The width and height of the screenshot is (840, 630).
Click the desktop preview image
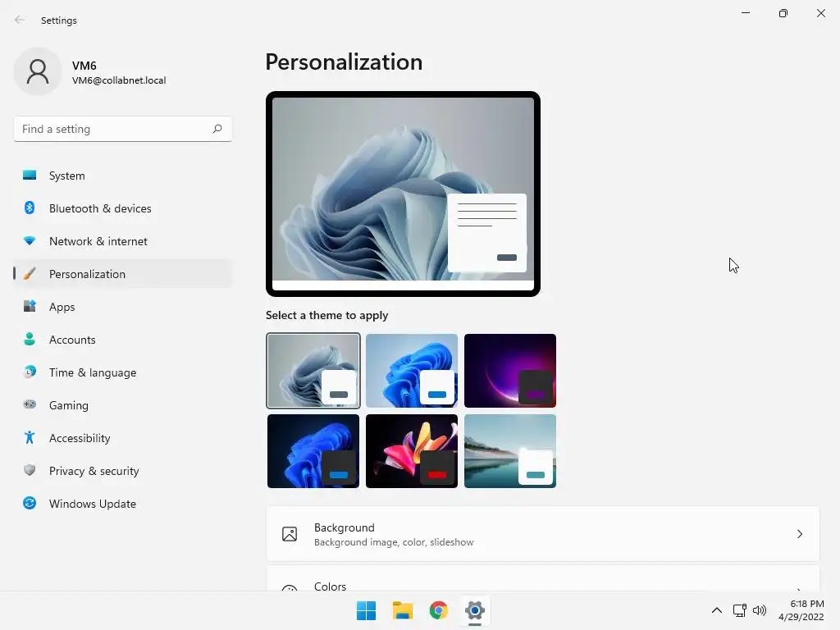[403, 194]
